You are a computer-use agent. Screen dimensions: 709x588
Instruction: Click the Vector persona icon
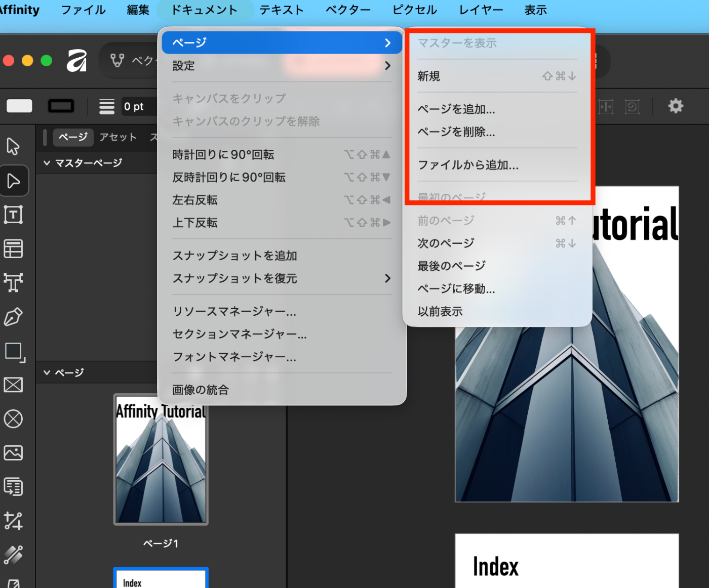tap(117, 61)
